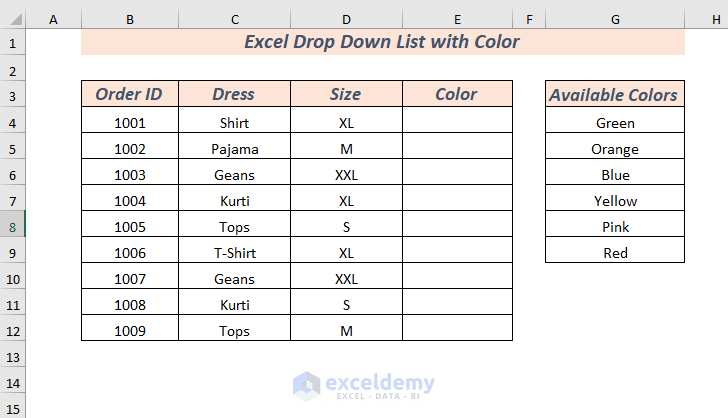
Task: Select the empty Color cell for order 1001
Action: click(457, 123)
